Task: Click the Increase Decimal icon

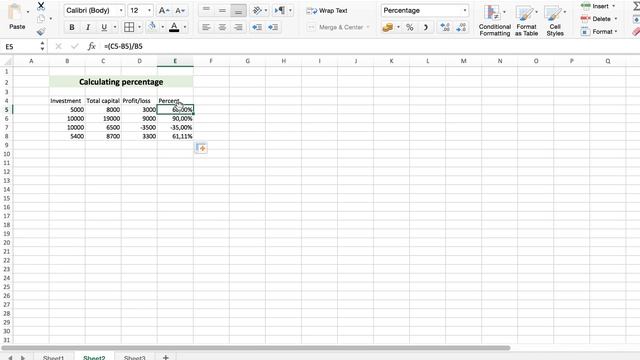Action: tap(445, 27)
